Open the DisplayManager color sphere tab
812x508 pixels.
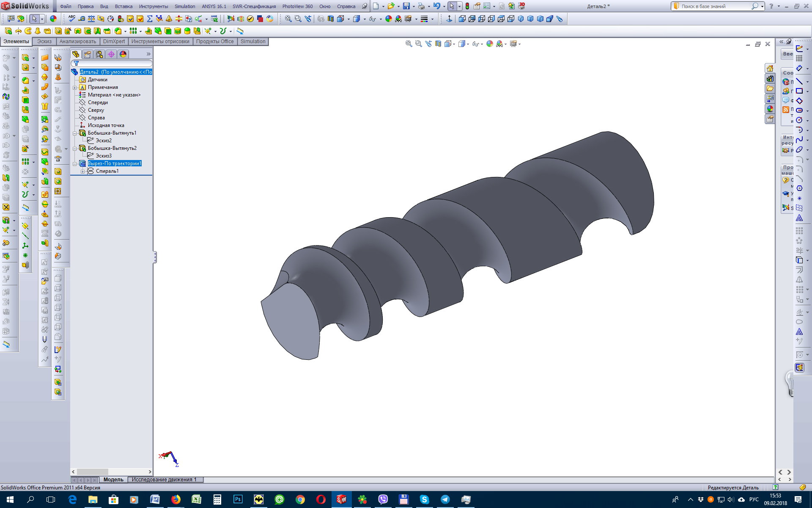[123, 54]
